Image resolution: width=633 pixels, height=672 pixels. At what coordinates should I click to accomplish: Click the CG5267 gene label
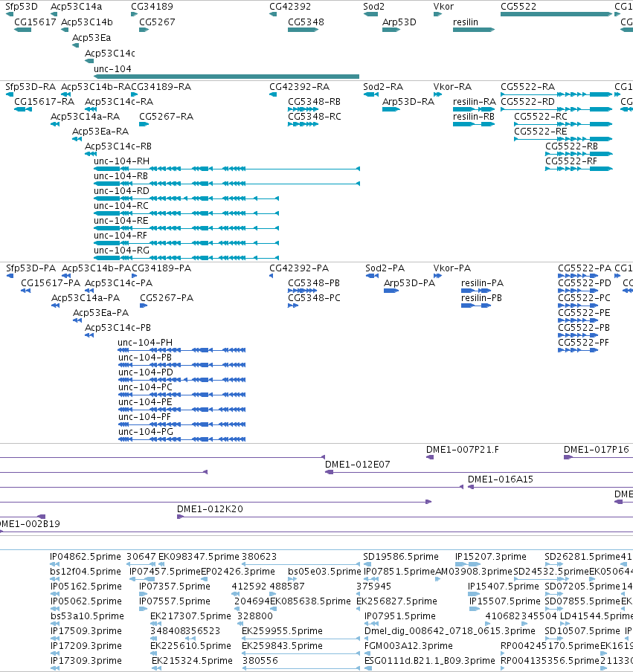pos(157,22)
